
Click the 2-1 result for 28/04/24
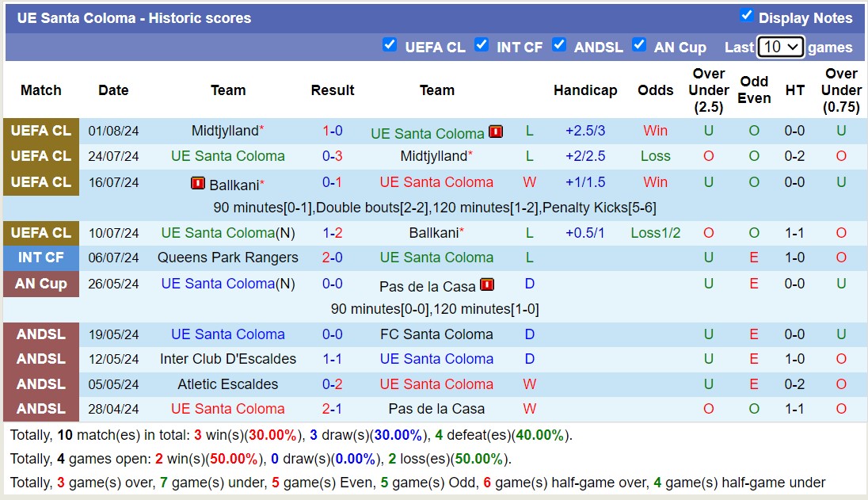[x=332, y=409]
